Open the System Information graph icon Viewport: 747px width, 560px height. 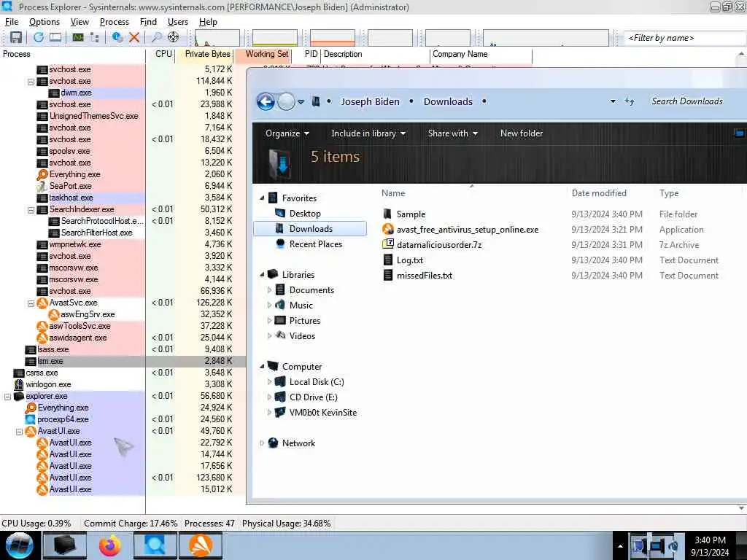(77, 37)
